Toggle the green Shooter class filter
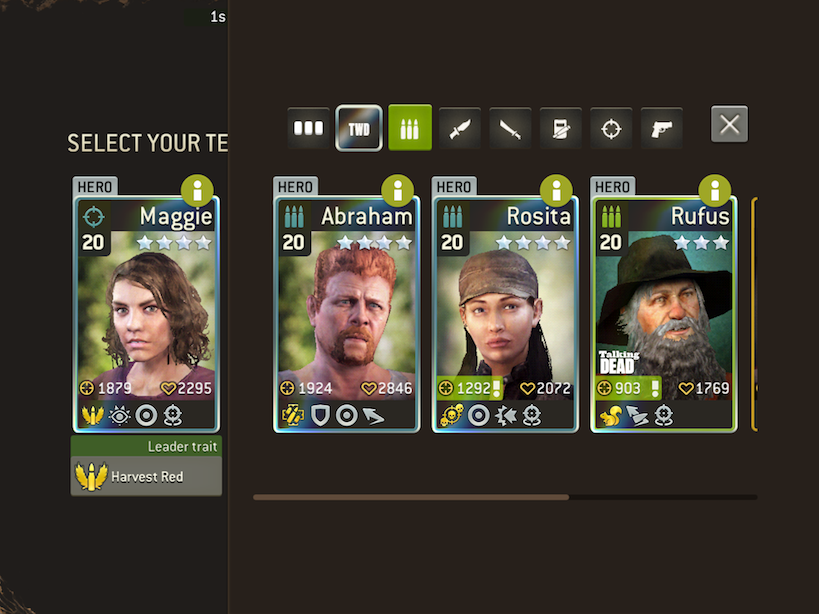The height and width of the screenshot is (614, 819). coord(410,128)
